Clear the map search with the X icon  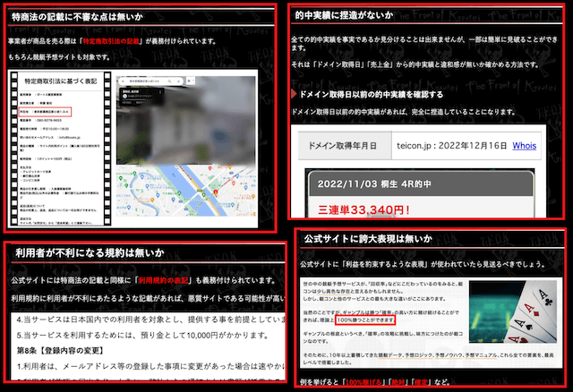(x=178, y=81)
